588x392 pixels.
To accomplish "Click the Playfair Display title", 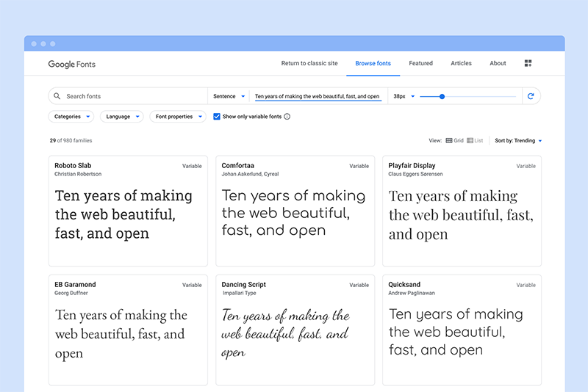I will pyautogui.click(x=412, y=165).
